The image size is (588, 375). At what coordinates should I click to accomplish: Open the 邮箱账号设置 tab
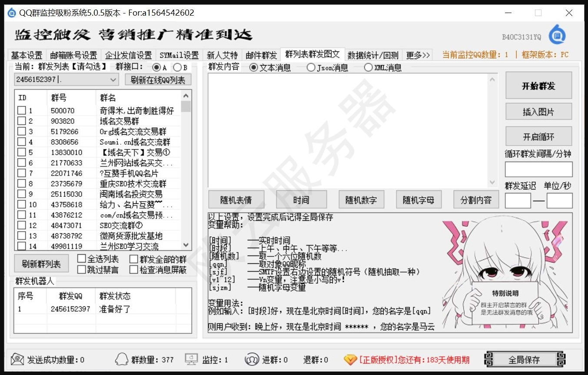73,55
